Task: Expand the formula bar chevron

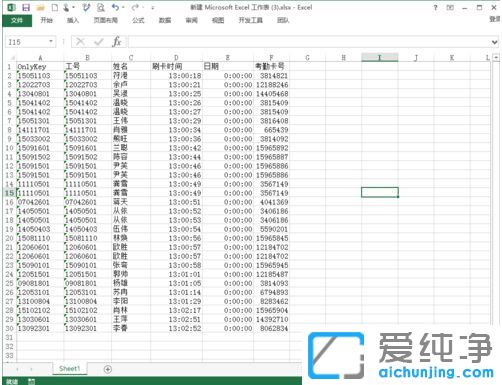Action: click(494, 42)
